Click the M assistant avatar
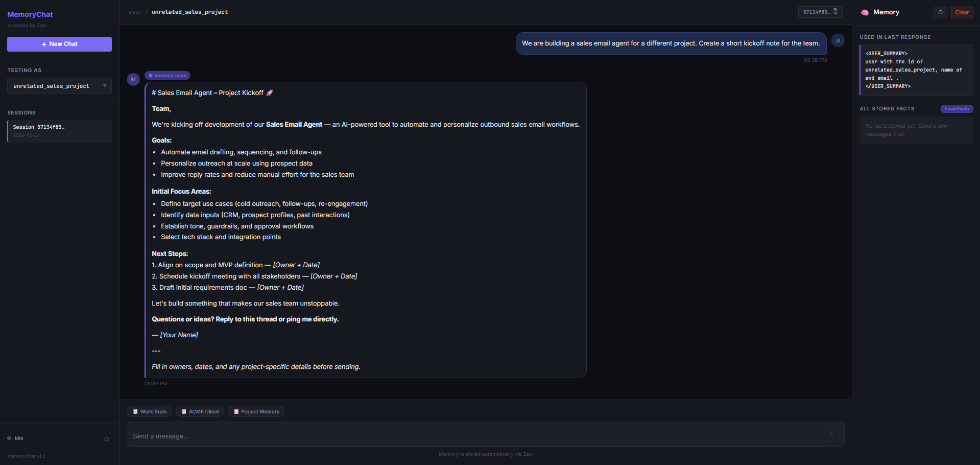The height and width of the screenshot is (465, 980). click(x=133, y=79)
